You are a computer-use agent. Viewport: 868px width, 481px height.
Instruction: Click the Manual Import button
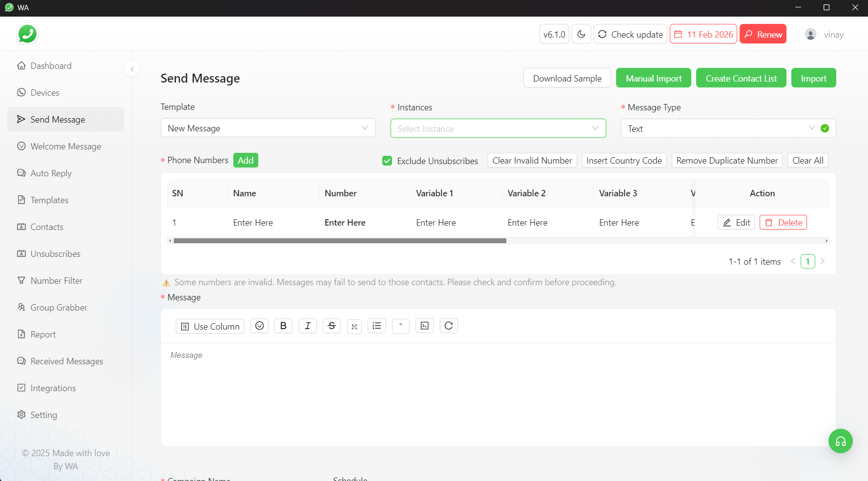tap(653, 78)
